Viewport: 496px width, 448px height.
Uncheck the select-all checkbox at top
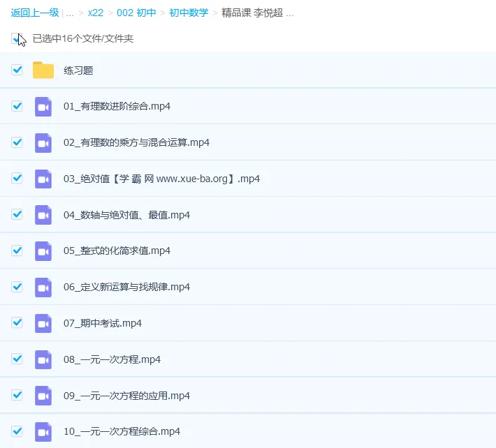[17, 38]
